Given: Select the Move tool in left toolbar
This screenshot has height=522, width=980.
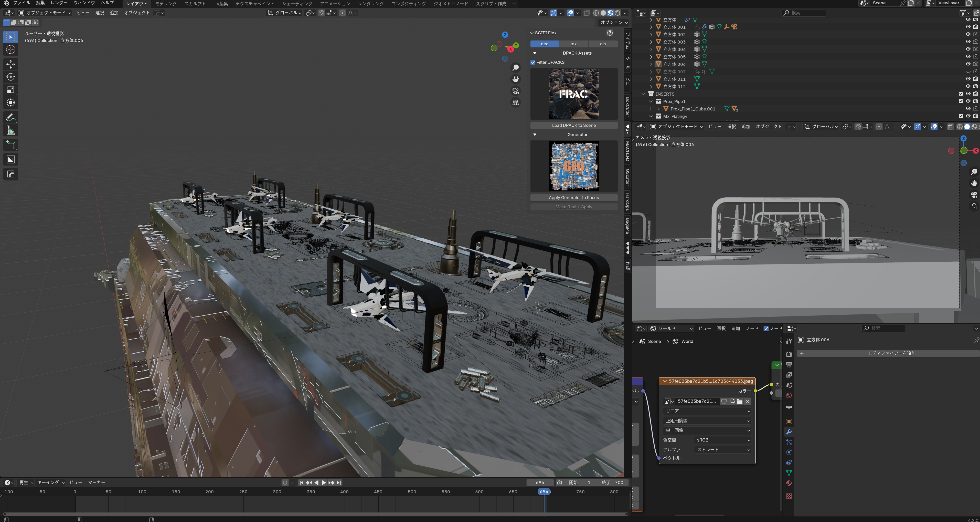Looking at the screenshot, I should pyautogui.click(x=11, y=64).
